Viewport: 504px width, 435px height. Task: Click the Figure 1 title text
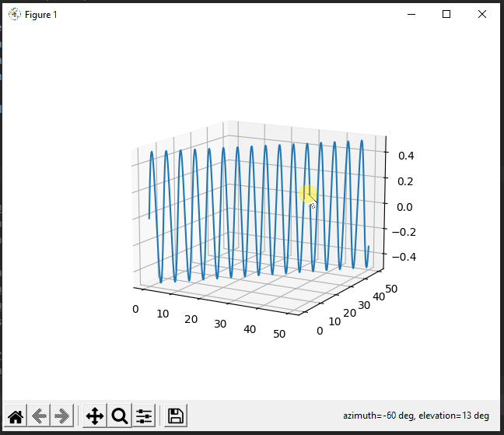pyautogui.click(x=40, y=15)
